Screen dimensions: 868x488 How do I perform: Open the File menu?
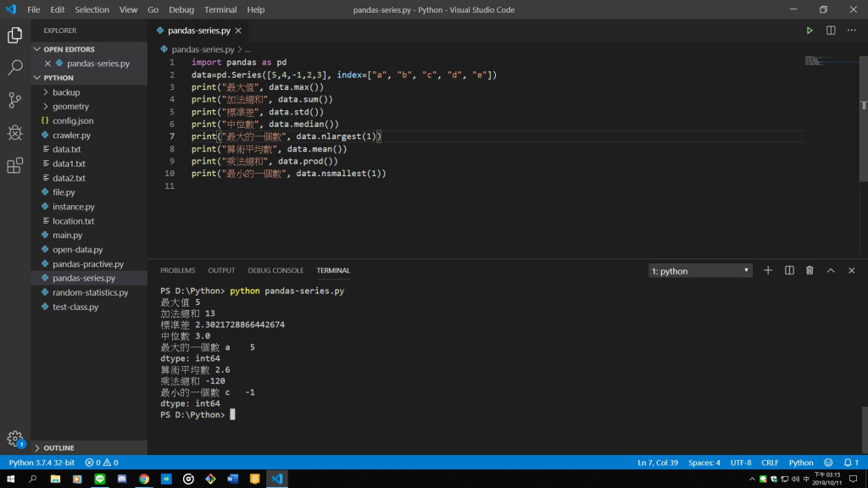33,9
